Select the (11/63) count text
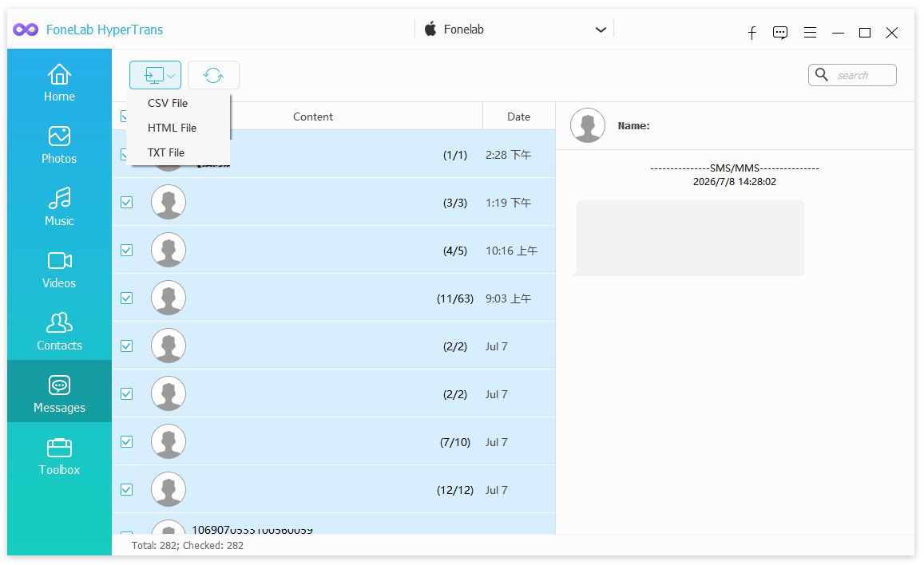The height and width of the screenshot is (565, 924). point(455,299)
